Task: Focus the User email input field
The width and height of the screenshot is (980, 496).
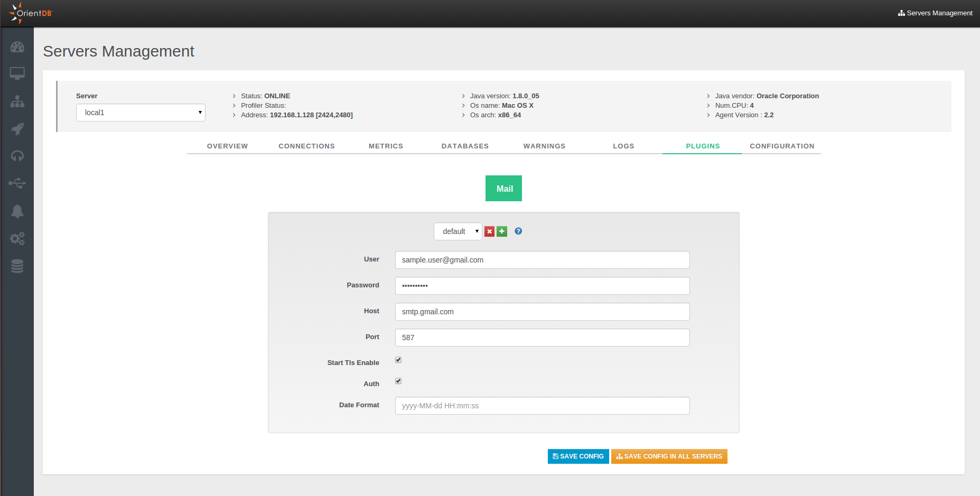Action: click(x=543, y=260)
